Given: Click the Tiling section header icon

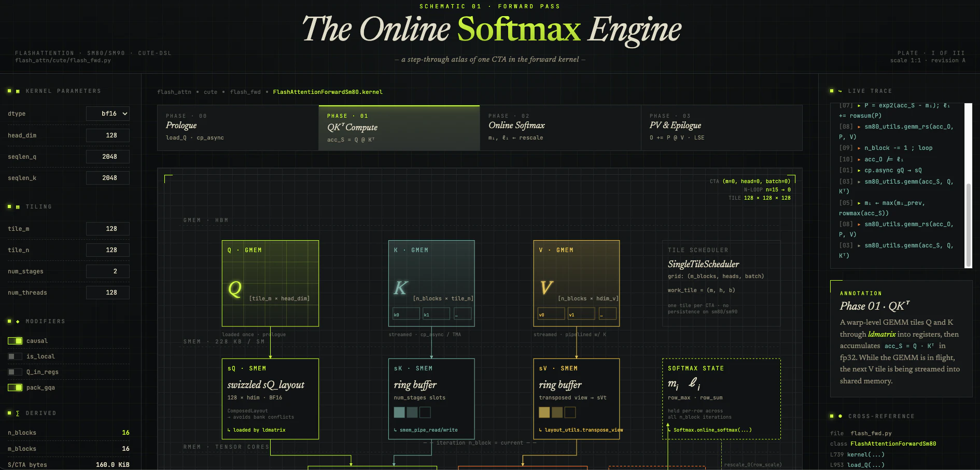Looking at the screenshot, I should click(18, 206).
